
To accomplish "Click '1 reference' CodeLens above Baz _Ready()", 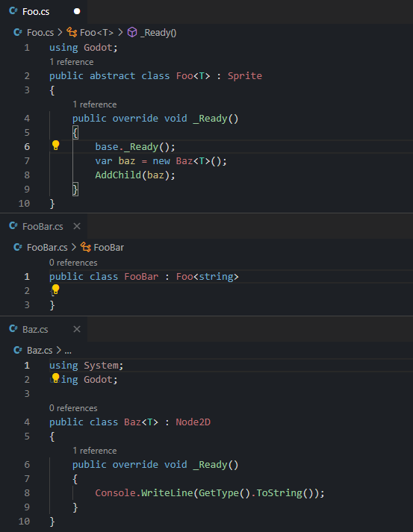I will [94, 451].
